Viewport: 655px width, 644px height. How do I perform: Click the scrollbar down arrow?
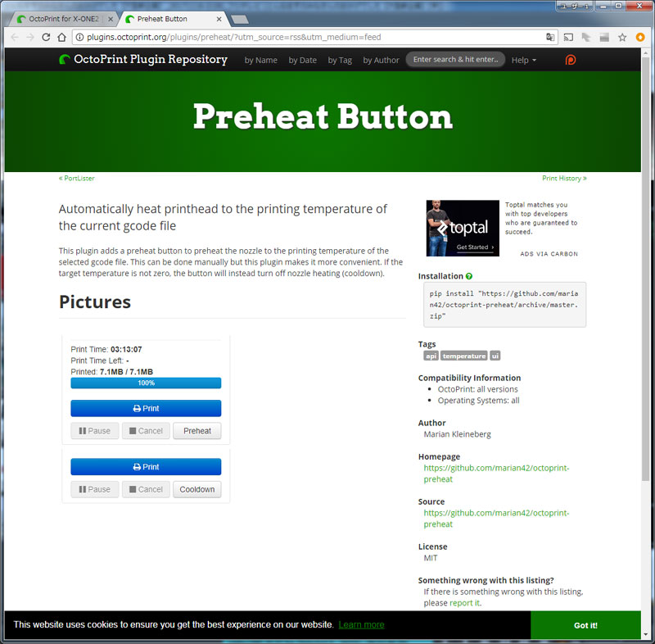pyautogui.click(x=646, y=635)
